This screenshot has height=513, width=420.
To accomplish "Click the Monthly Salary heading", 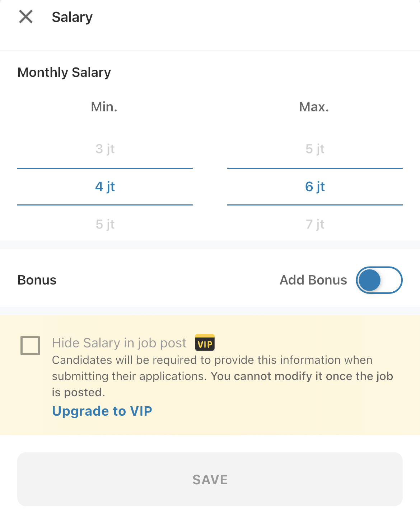I will click(64, 73).
